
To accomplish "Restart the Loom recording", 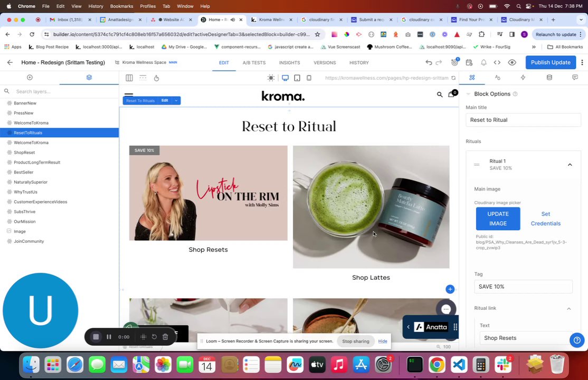I will (154, 337).
